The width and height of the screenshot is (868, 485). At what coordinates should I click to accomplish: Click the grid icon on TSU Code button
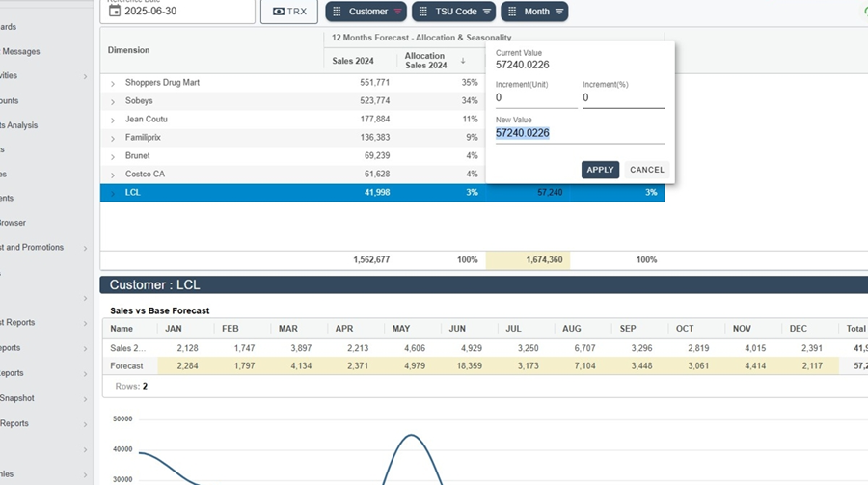coord(423,11)
